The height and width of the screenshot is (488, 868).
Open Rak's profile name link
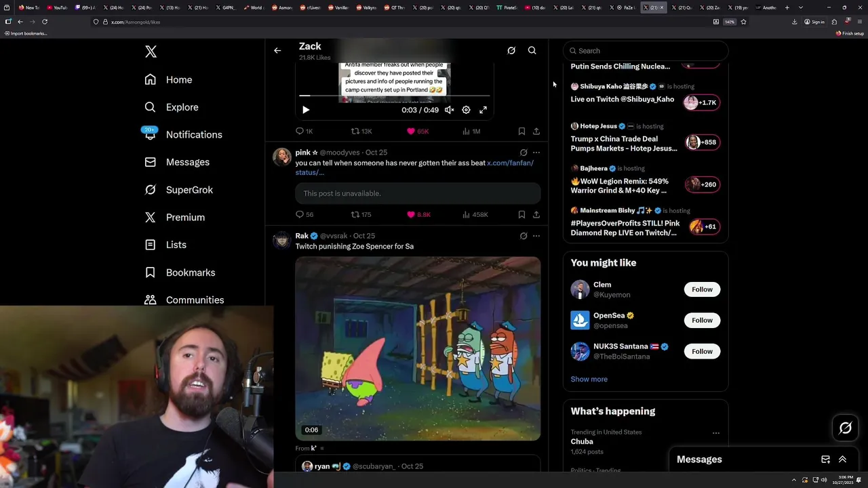[302, 236]
